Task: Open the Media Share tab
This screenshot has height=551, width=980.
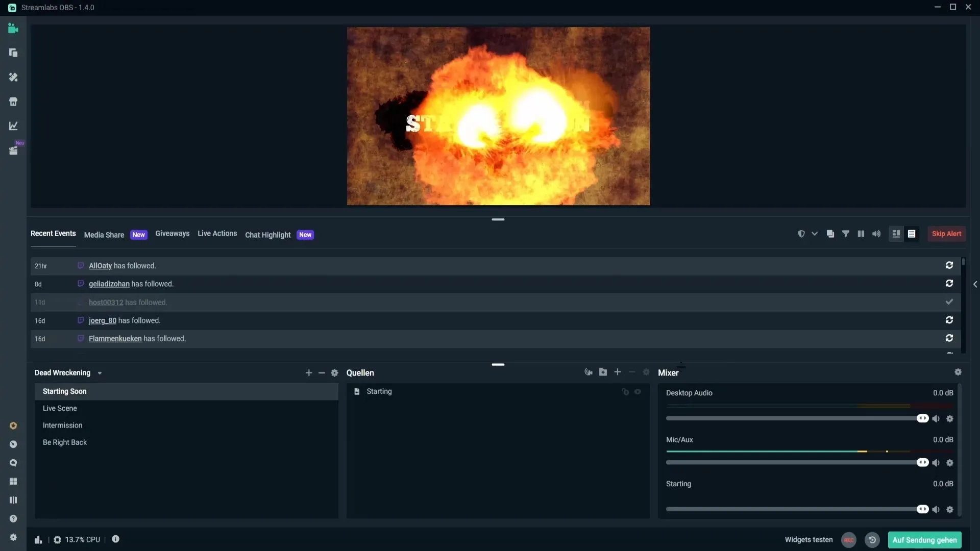Action: pos(104,235)
